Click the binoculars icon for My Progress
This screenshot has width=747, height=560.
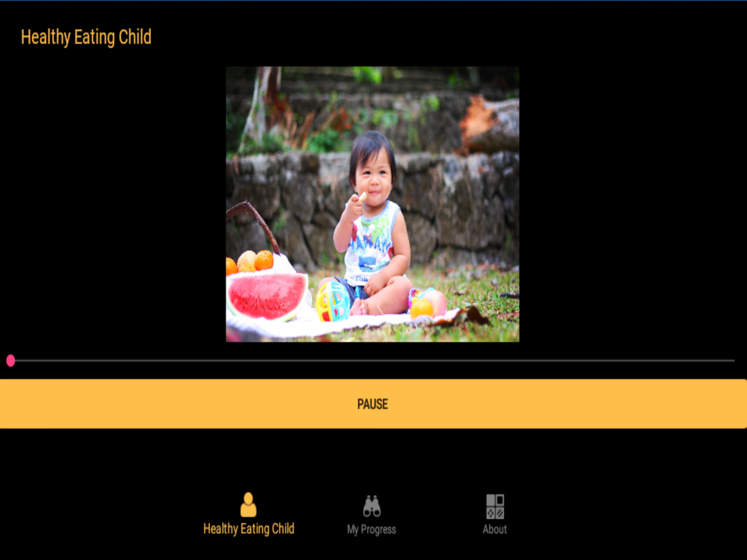click(371, 506)
